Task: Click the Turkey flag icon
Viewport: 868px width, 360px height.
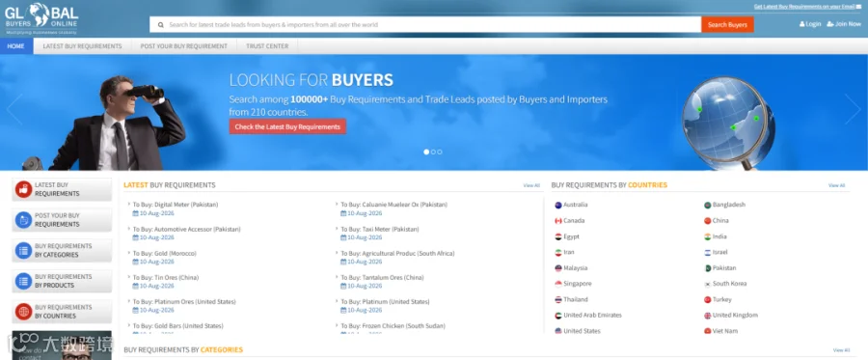Action: point(708,299)
